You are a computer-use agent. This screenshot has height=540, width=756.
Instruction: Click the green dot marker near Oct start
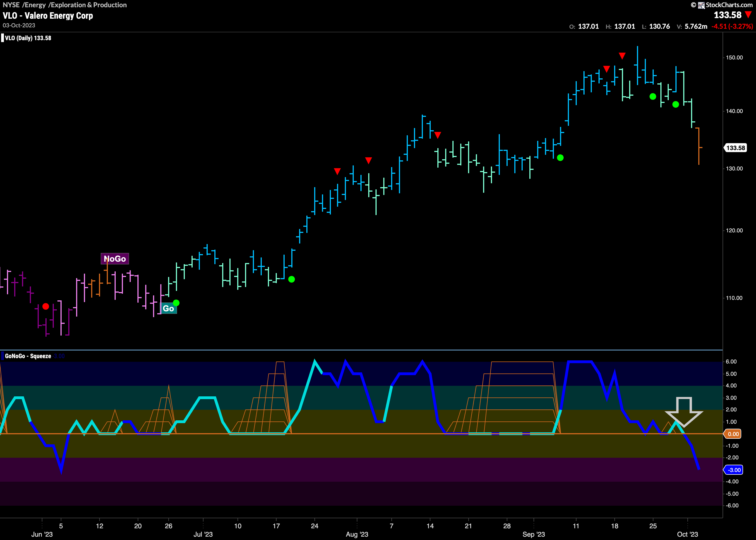coord(676,104)
